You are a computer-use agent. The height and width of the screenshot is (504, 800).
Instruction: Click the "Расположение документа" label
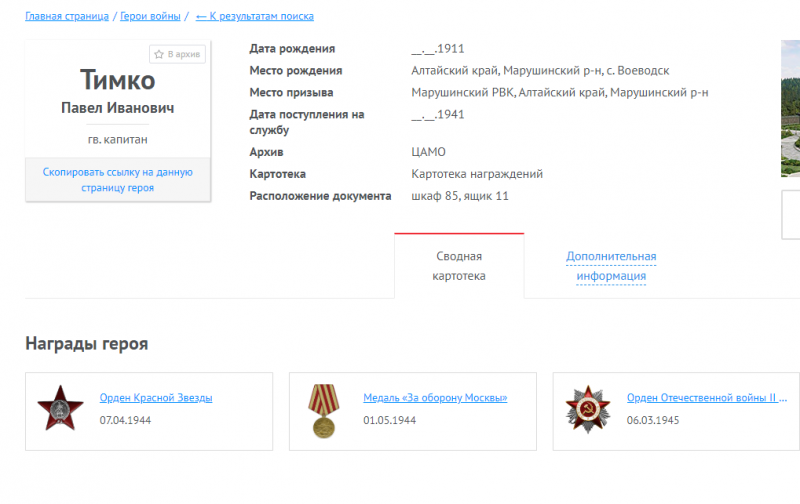(x=320, y=196)
